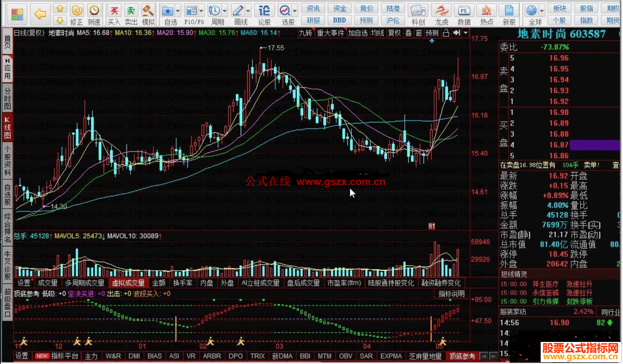Open volume panel 设置 settings

point(24,283)
